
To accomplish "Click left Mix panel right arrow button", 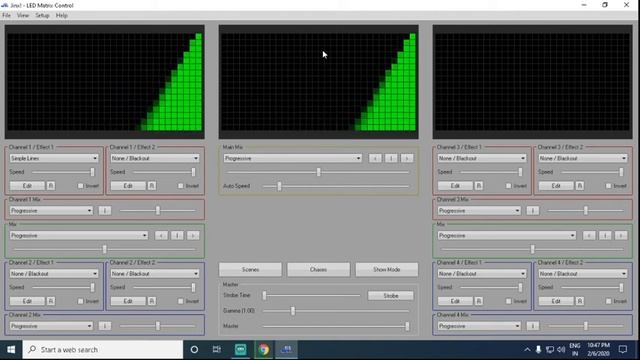I will (x=193, y=236).
